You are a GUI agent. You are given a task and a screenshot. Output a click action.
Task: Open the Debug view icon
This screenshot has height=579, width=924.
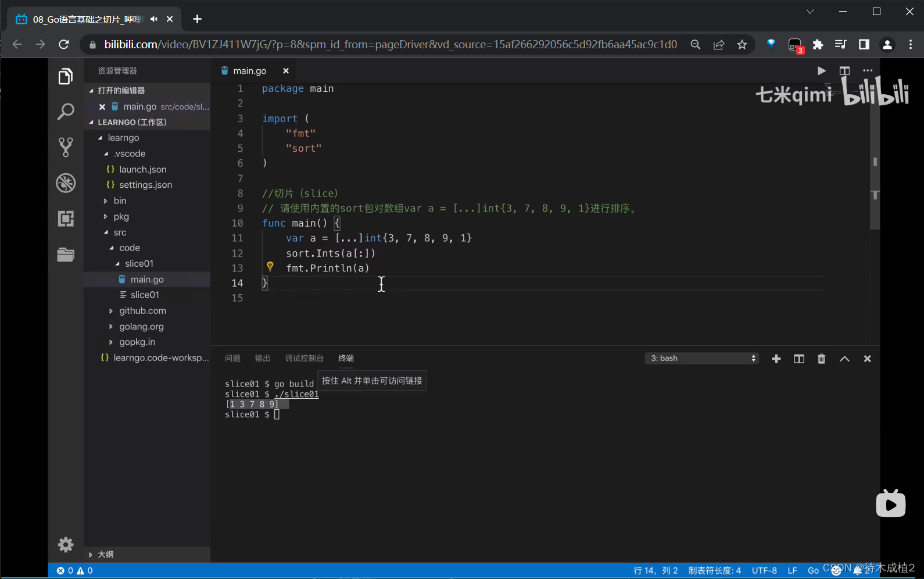(x=66, y=183)
